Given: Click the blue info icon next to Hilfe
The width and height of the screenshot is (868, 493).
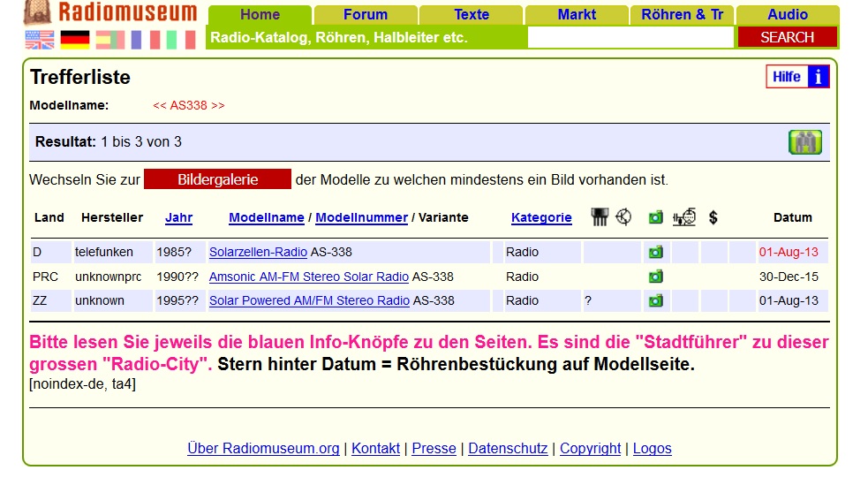Looking at the screenshot, I should pos(818,77).
